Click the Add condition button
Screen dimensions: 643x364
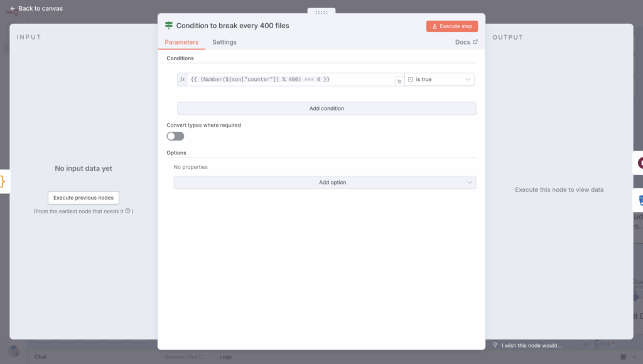(327, 109)
